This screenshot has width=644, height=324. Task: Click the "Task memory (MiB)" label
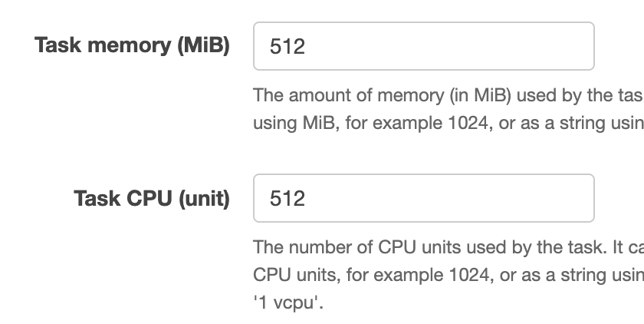pos(132,45)
